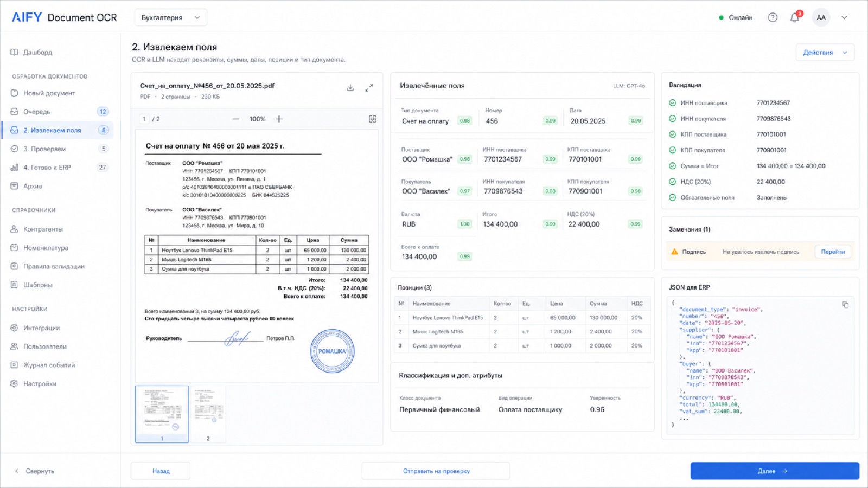Click the Назад button
868x488 pixels.
pos(161,471)
